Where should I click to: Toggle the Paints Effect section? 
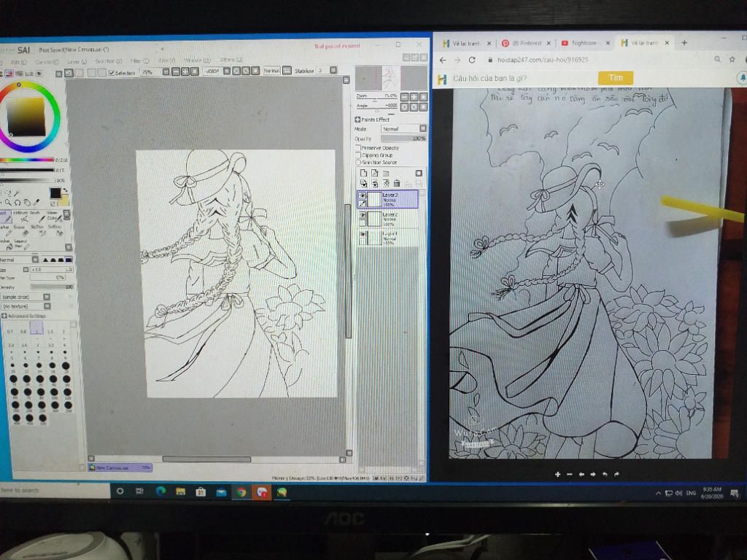click(x=357, y=120)
